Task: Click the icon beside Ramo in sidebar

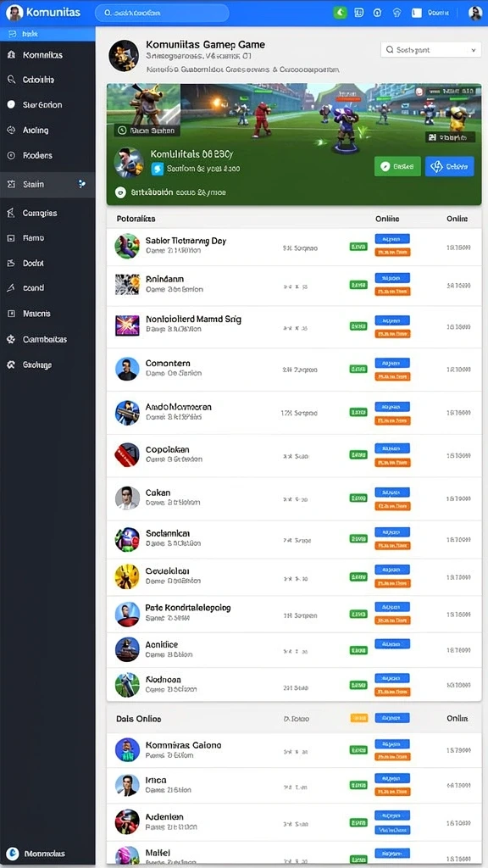Action: click(x=11, y=238)
